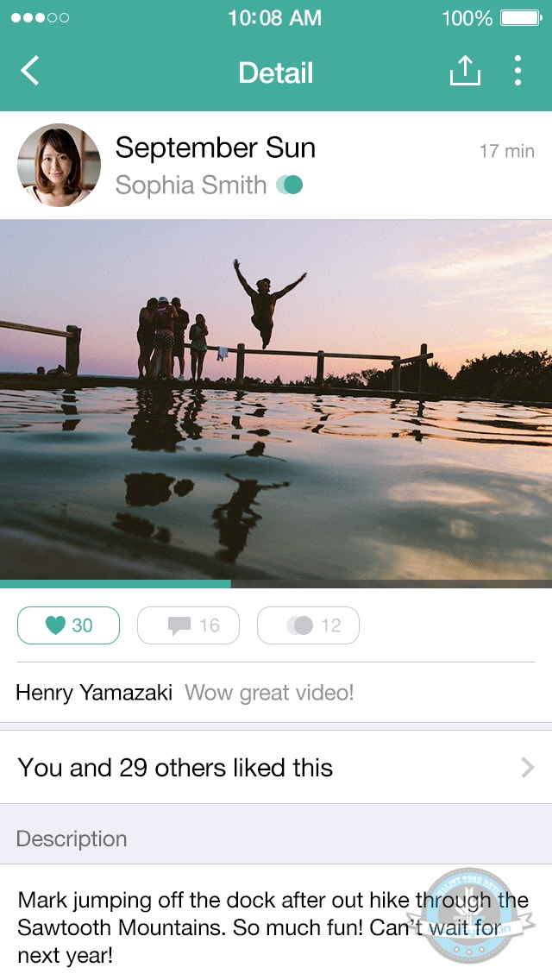This screenshot has height=980, width=552.
Task: Open the three-dot more options menu
Action: pos(517,71)
